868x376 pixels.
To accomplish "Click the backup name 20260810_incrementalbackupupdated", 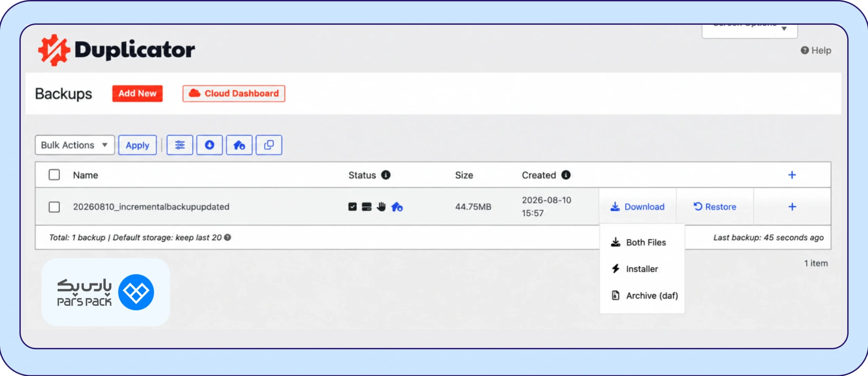I will coord(151,207).
